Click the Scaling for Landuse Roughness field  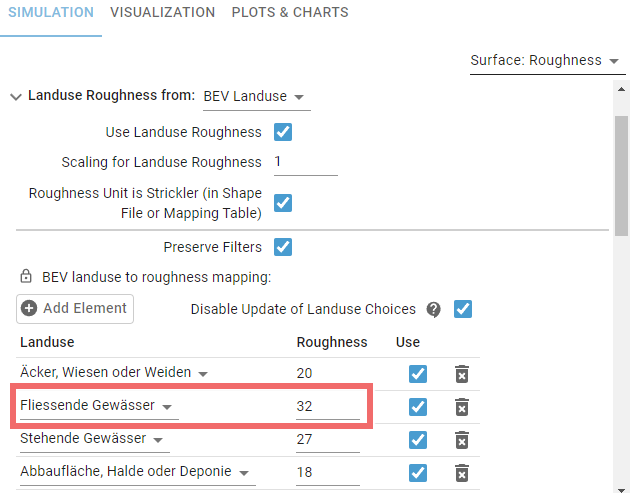[304, 162]
